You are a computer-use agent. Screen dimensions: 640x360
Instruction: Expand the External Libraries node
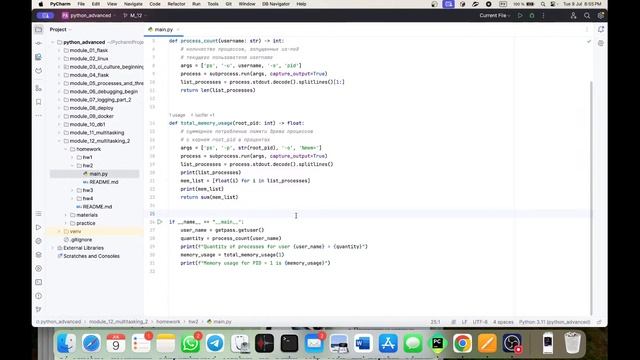(x=53, y=248)
